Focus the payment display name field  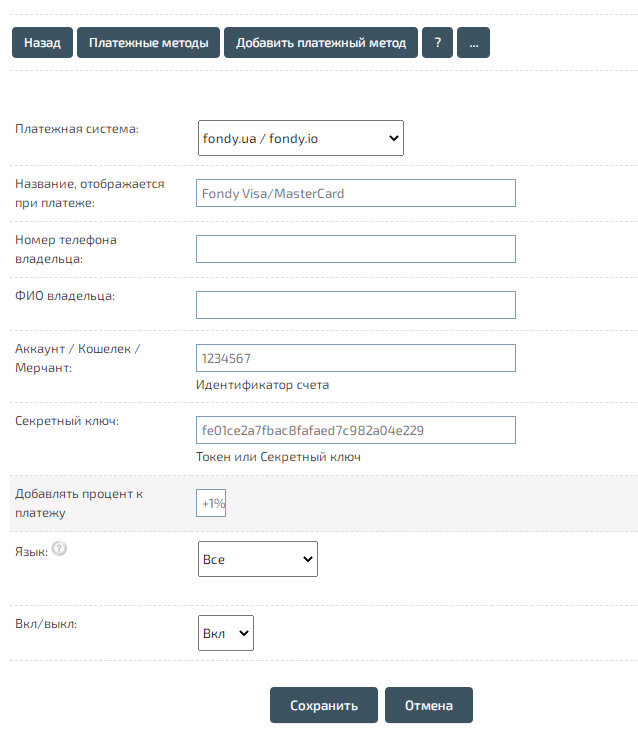pos(355,193)
